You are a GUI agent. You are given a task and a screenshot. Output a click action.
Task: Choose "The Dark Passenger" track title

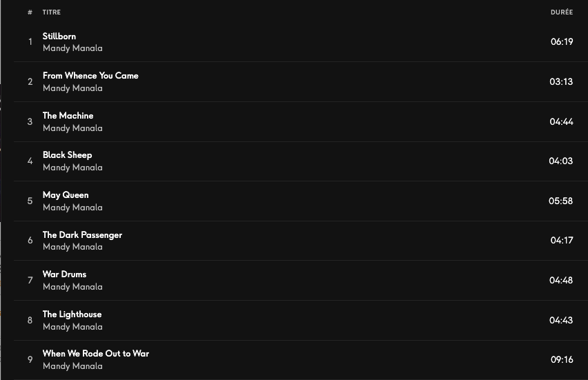82,234
